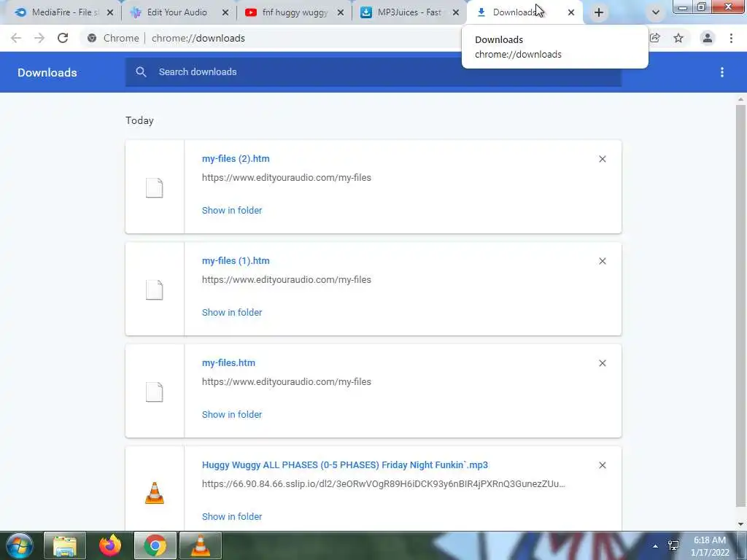Open File Explorer from the taskbar
The image size is (747, 560).
65,545
